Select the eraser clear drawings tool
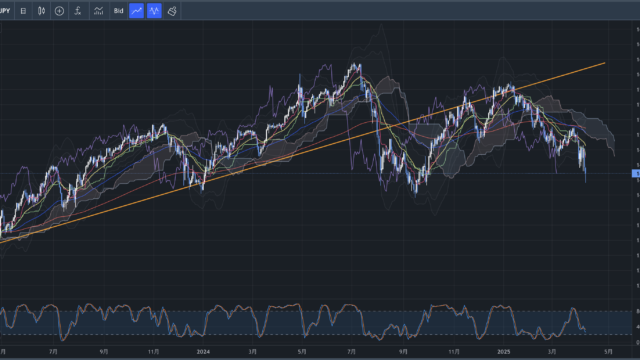This screenshot has width=640, height=360. 172,11
